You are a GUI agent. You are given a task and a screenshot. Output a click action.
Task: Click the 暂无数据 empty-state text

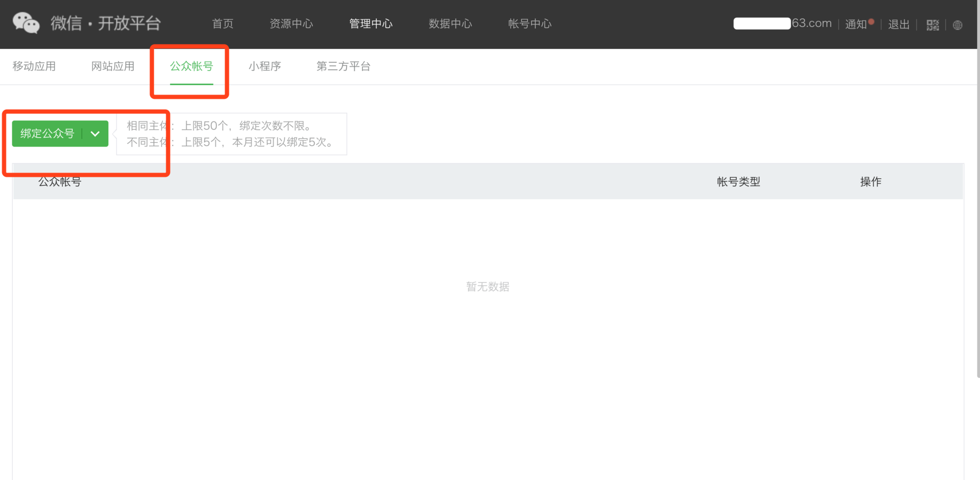point(488,287)
